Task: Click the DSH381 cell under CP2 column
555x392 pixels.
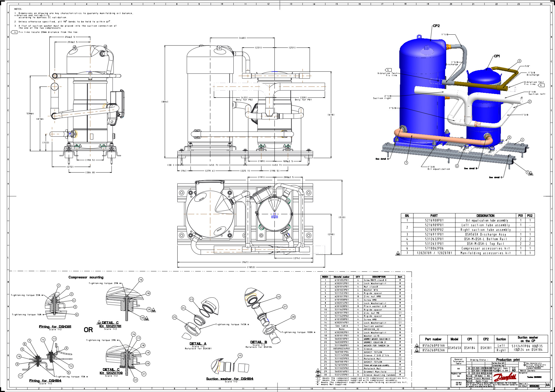Action: tap(486, 348)
